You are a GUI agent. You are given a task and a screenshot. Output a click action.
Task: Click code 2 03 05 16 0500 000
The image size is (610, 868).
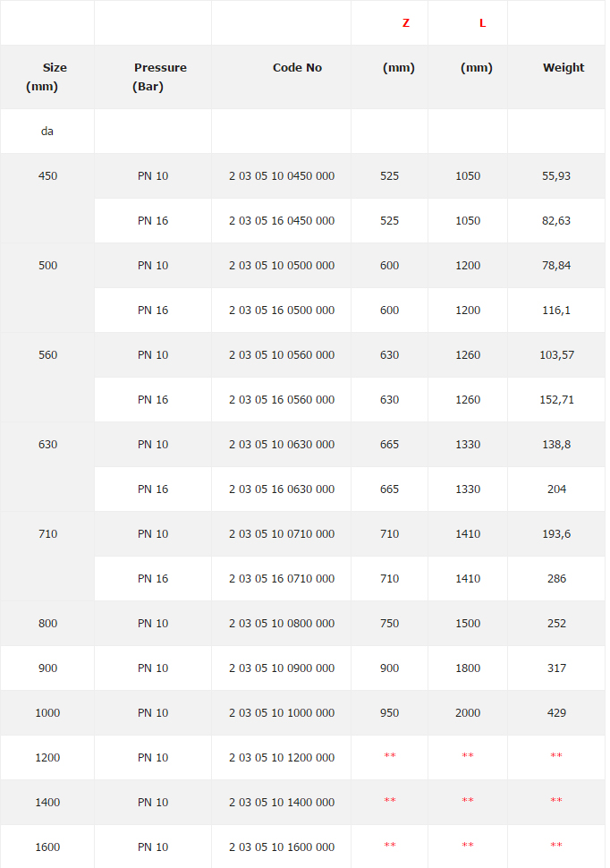tap(282, 311)
